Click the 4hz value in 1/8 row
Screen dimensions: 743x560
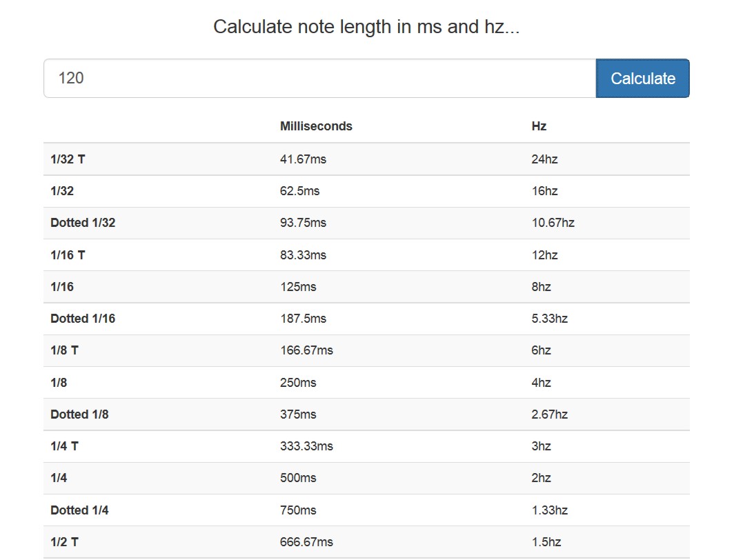pyautogui.click(x=541, y=382)
